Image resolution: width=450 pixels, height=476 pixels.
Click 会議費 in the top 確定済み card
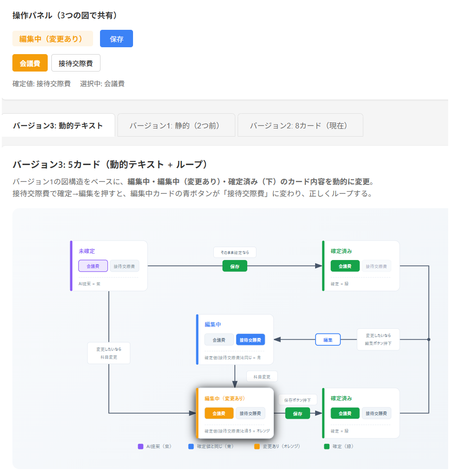pyautogui.click(x=344, y=266)
